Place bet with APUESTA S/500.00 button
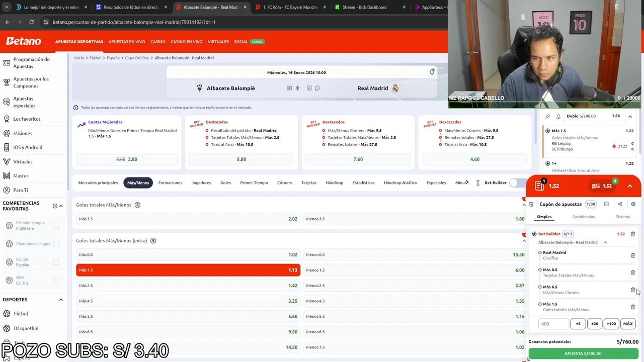 pos(583,353)
